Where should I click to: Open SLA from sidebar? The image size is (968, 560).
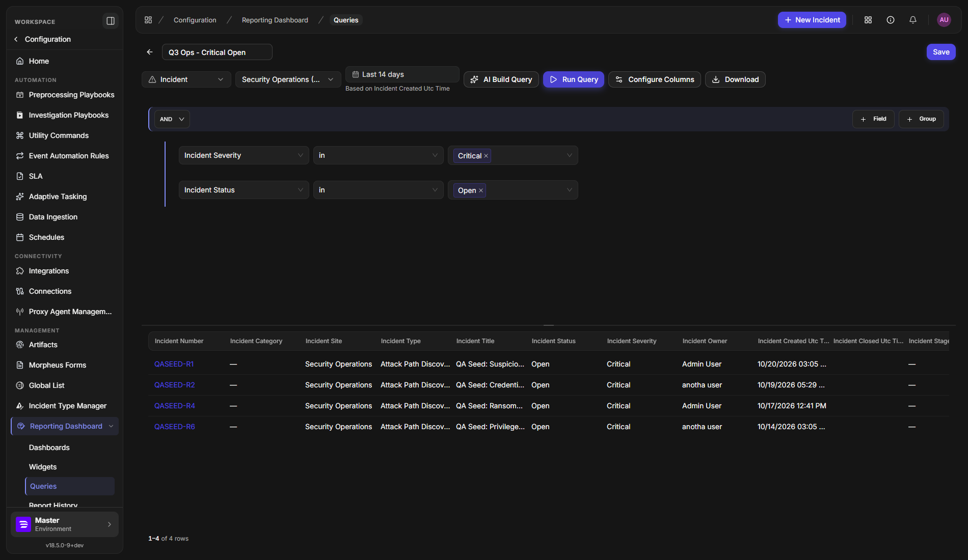[x=65, y=176]
